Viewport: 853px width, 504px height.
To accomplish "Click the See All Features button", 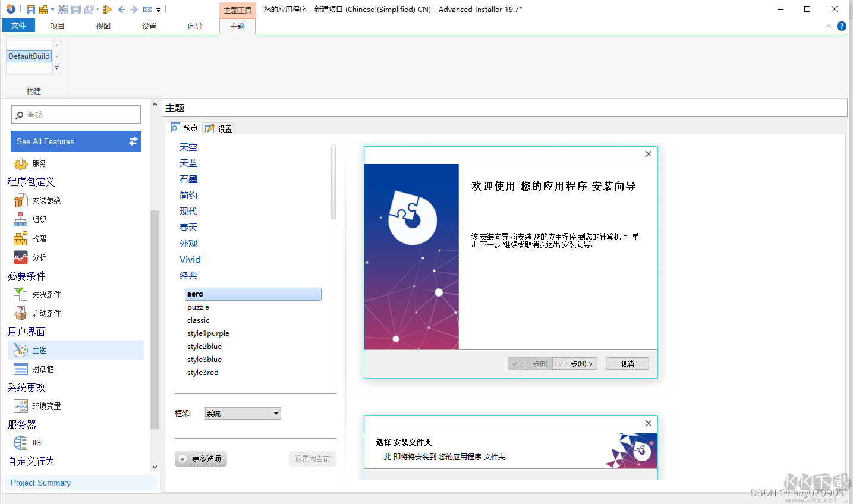I will coord(75,141).
